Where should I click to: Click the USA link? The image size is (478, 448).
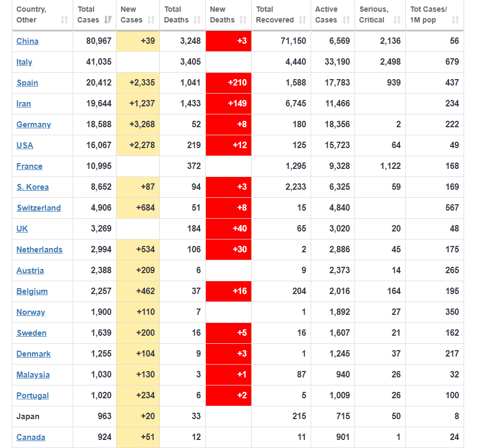click(25, 145)
